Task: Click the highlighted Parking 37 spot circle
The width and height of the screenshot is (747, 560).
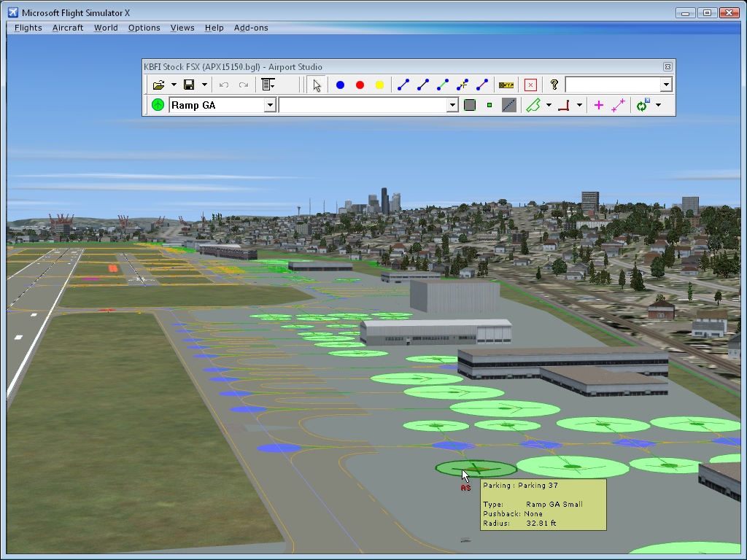Action: pos(476,469)
